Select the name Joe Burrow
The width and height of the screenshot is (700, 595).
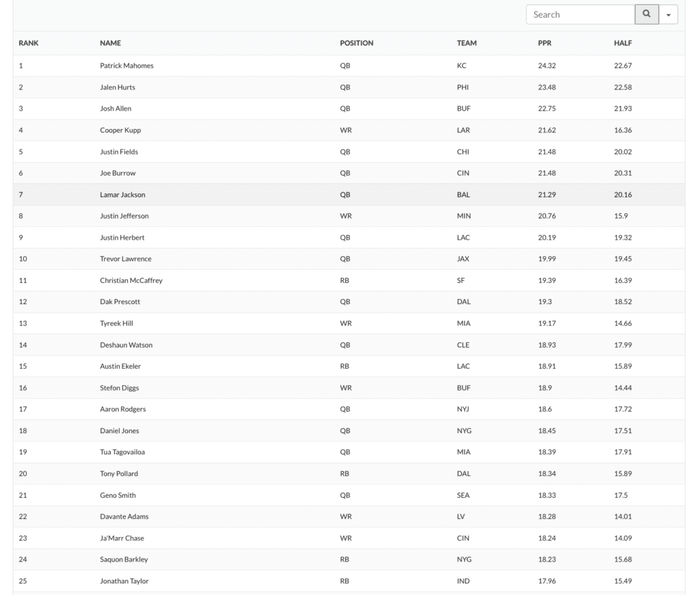point(118,173)
